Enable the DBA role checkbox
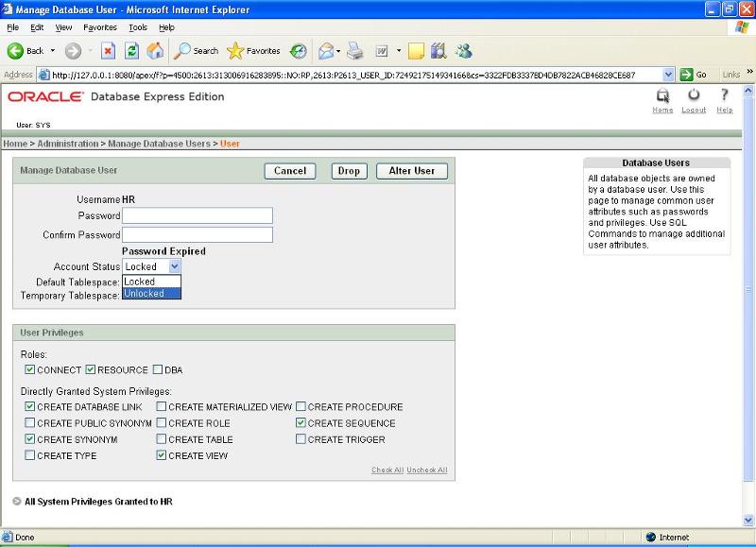756x547 pixels. [x=158, y=369]
